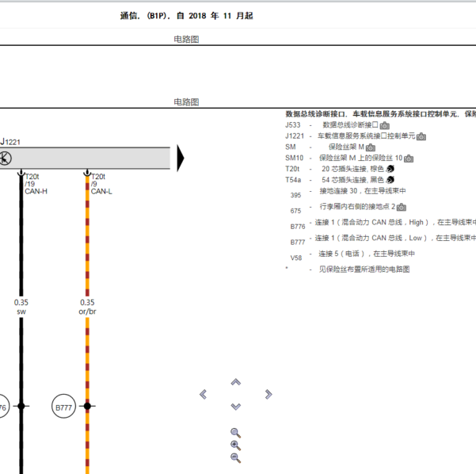
Task: Click the 0.35 or/br wire label
Action: (x=87, y=307)
